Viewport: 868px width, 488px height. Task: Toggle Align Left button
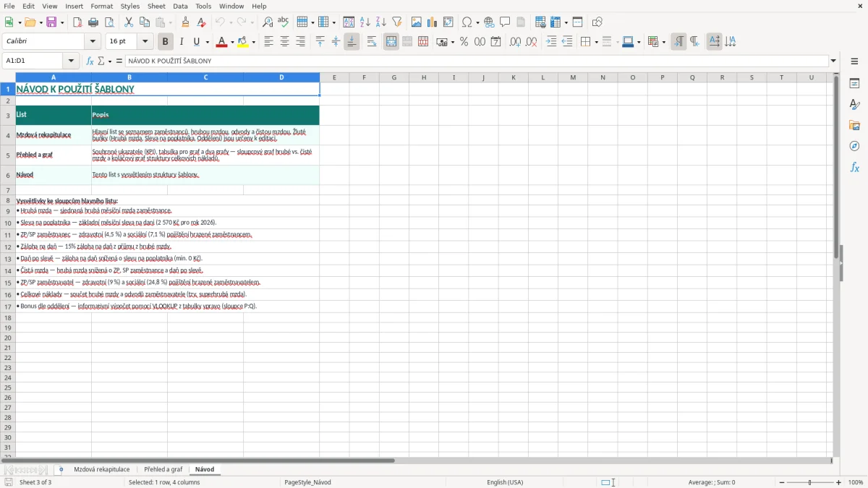(x=268, y=42)
